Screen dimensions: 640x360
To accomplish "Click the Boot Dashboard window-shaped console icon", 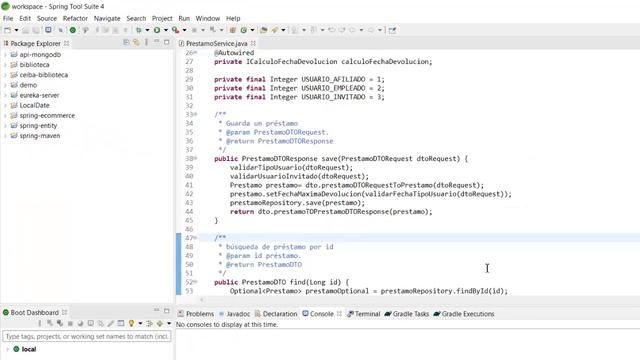I will (121, 323).
